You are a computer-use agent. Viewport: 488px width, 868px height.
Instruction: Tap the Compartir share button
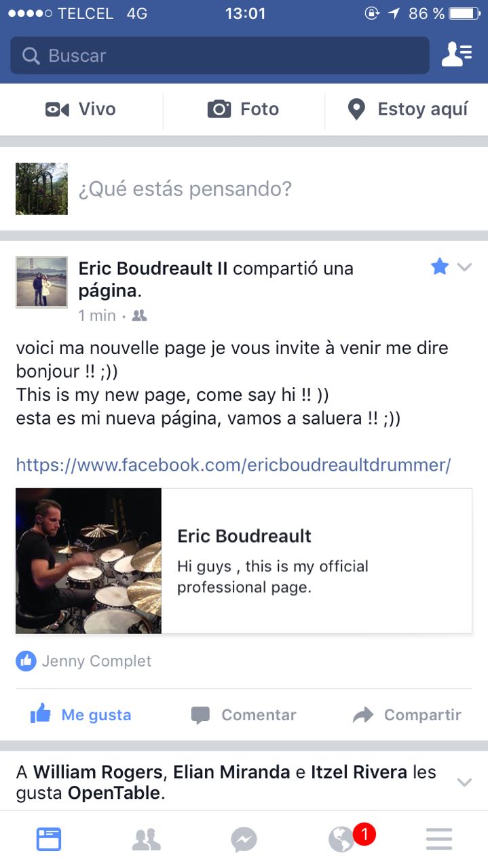tap(407, 715)
